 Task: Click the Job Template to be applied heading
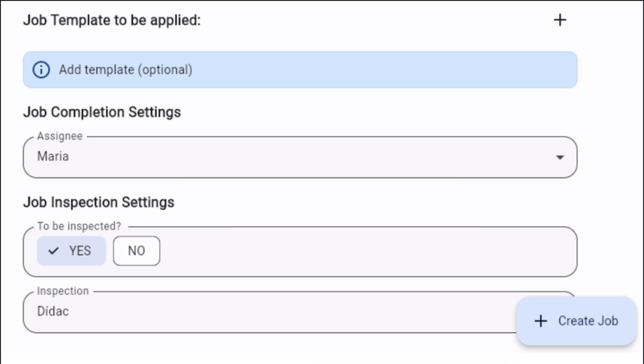point(112,20)
